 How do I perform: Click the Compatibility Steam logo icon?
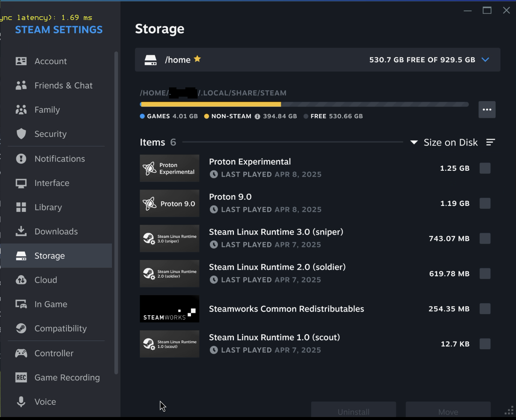(21, 329)
